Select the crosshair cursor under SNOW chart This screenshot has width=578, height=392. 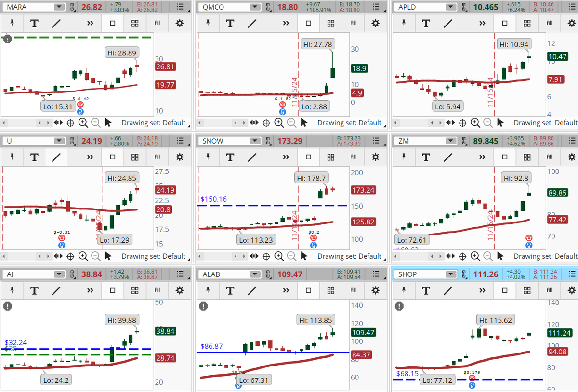pos(266,256)
